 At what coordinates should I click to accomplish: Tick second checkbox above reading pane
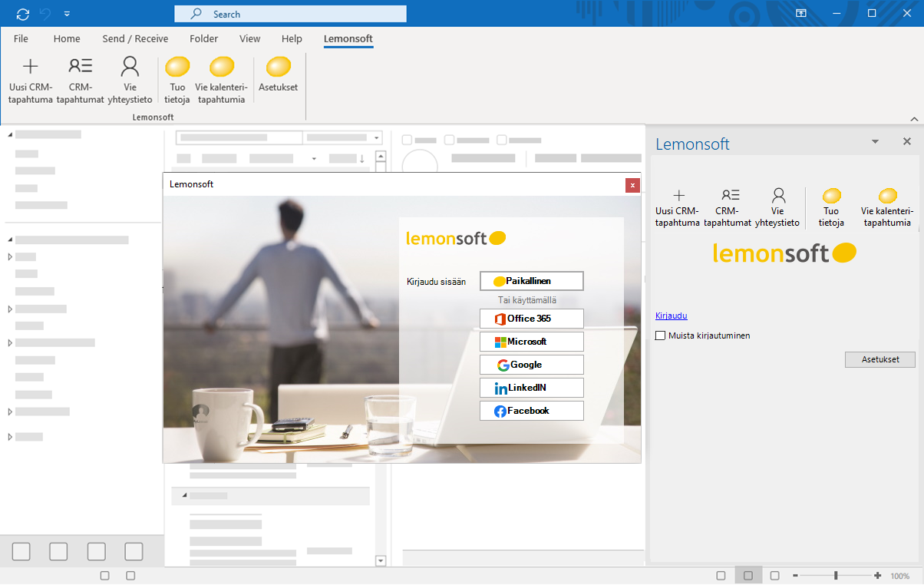pyautogui.click(x=450, y=140)
